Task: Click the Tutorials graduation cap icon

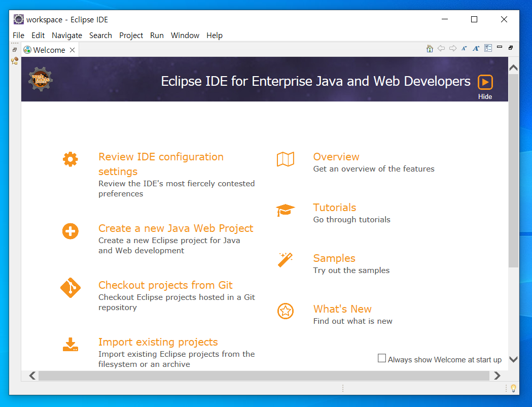Action: point(286,210)
